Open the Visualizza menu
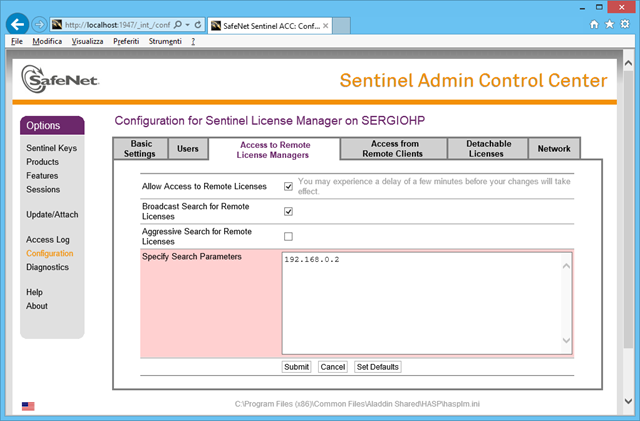This screenshot has height=421, width=640. 87,41
